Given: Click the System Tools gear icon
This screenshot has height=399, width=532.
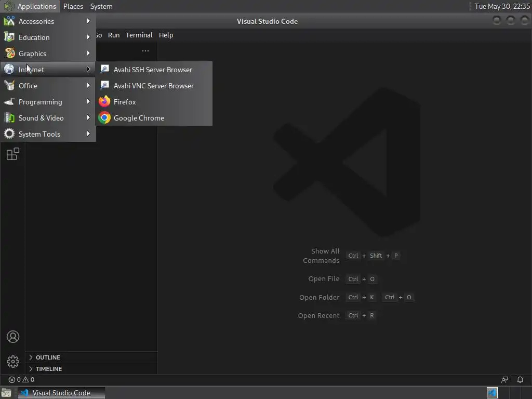Looking at the screenshot, I should tap(9, 134).
